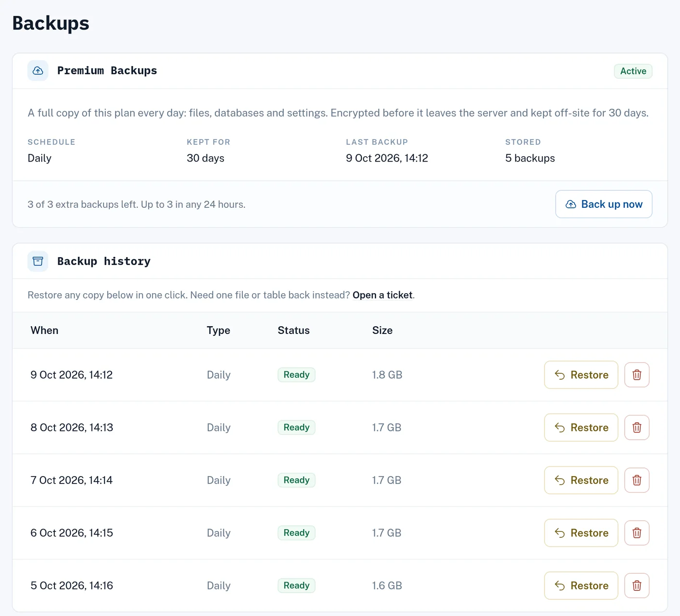This screenshot has width=680, height=616.
Task: Restore the 5 Oct 2026, 14:16 backup
Action: [581, 585]
